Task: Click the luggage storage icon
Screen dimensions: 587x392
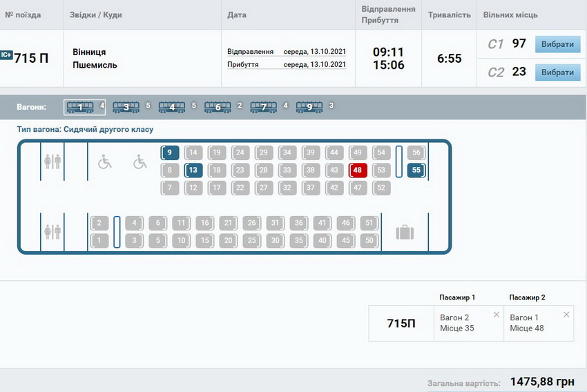Action: pyautogui.click(x=405, y=233)
